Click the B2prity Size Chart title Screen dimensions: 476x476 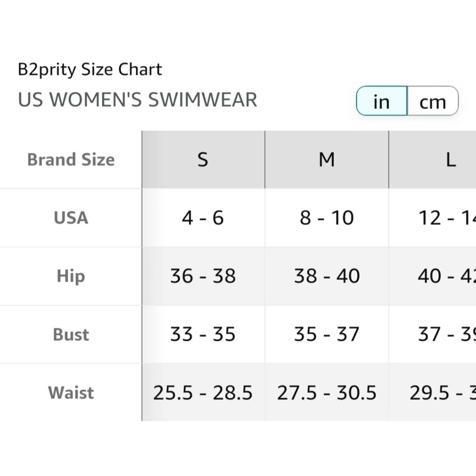90,69
